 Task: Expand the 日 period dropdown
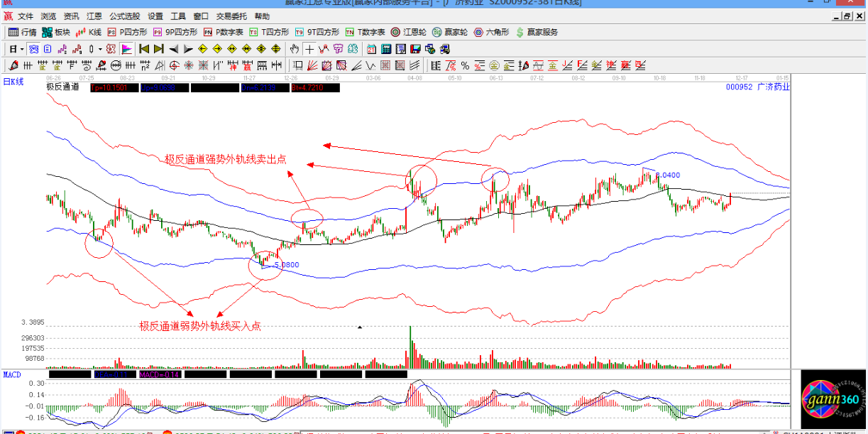click(22, 49)
